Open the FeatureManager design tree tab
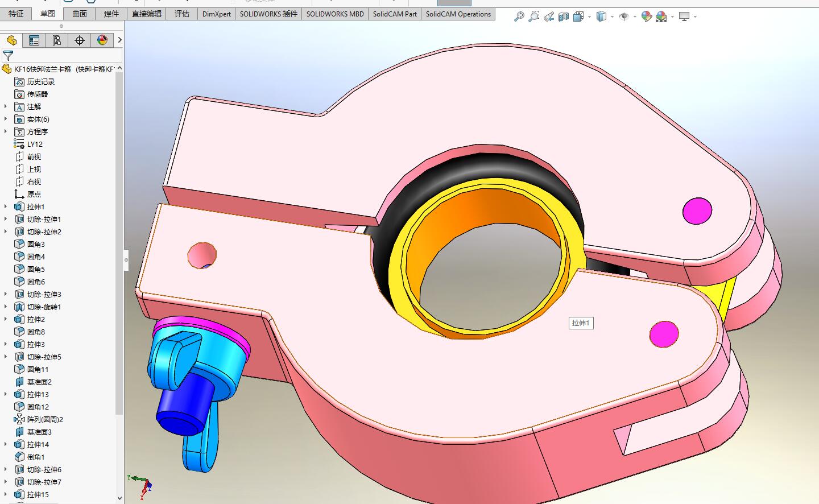The width and height of the screenshot is (819, 504). tap(11, 40)
